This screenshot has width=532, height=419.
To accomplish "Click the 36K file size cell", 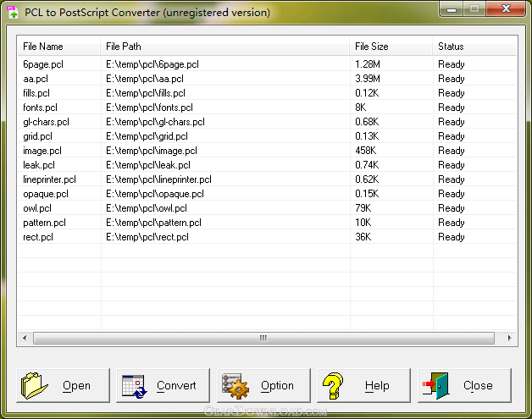I will coord(363,237).
